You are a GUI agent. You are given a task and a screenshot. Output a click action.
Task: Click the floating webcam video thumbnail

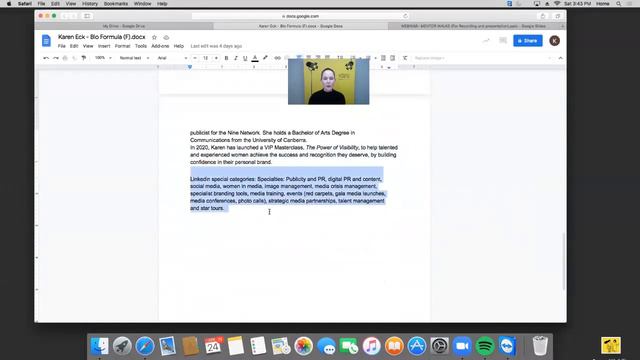coord(329,82)
